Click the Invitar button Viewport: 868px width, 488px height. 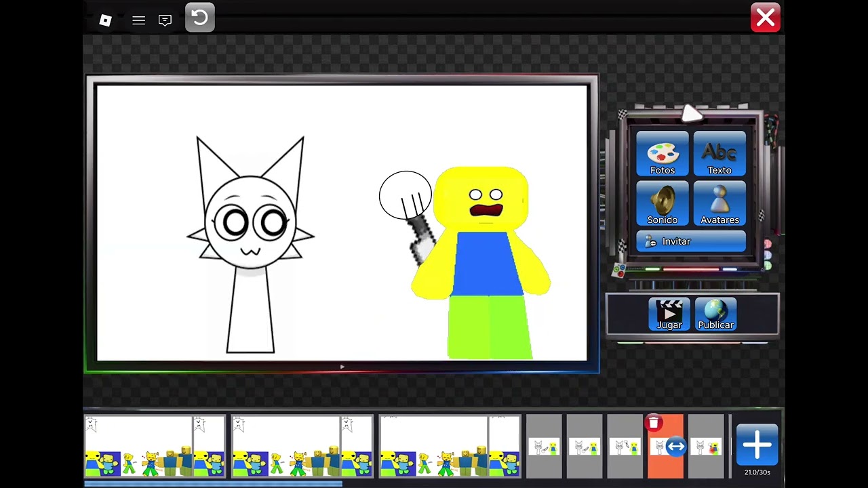pos(691,241)
